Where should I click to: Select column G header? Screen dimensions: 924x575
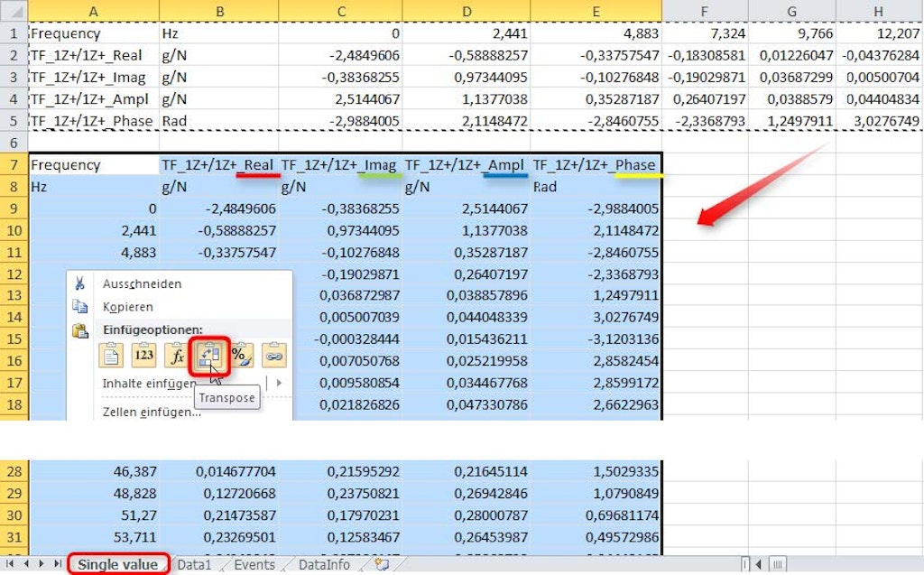tap(792, 11)
